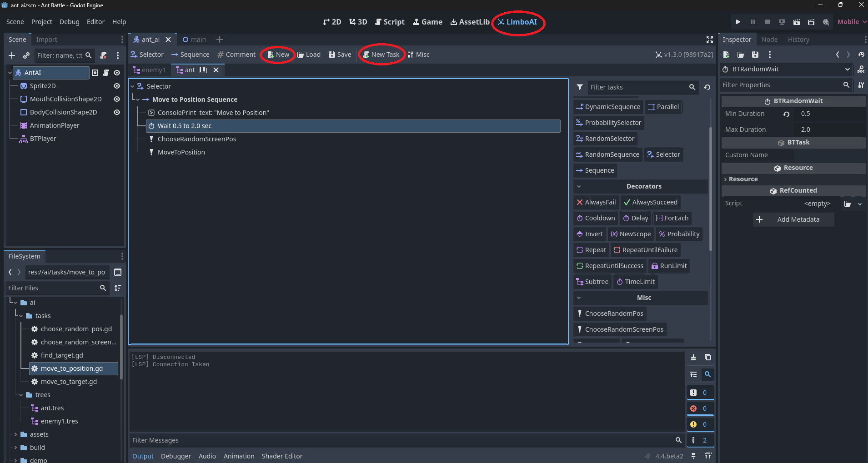Toggle distraction-free mode icon
The width and height of the screenshot is (868, 463).
(x=709, y=40)
